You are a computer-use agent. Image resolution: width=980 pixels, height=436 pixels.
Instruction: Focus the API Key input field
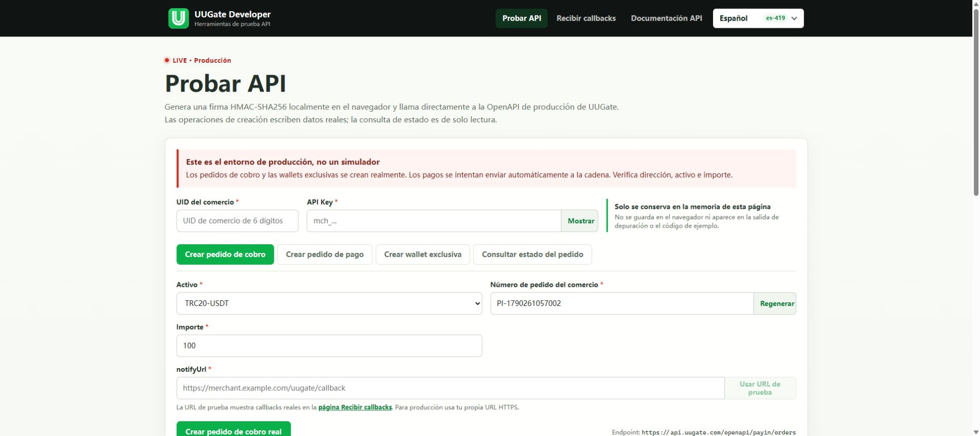[434, 221]
